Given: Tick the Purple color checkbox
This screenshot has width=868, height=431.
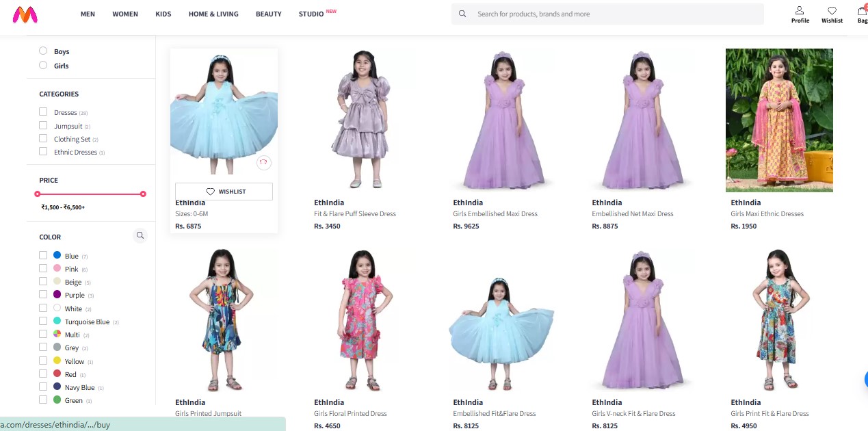Looking at the screenshot, I should point(43,294).
